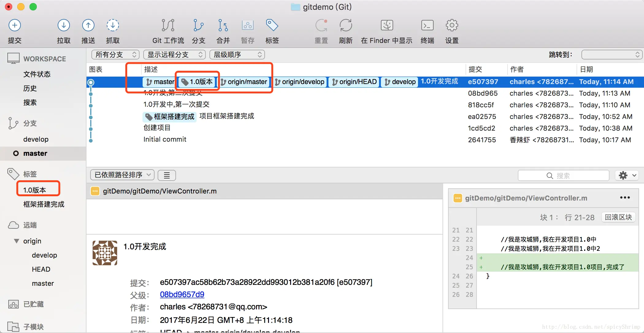Select the develop branch in the sidebar
Image resolution: width=644 pixels, height=333 pixels.
[x=36, y=139]
